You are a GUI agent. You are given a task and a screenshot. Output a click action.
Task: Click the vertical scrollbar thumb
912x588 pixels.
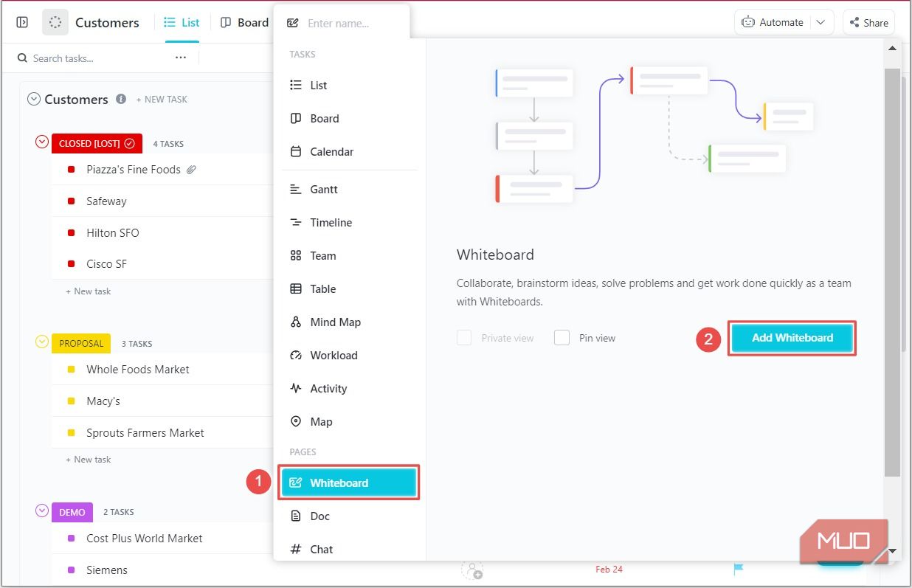pyautogui.click(x=892, y=272)
